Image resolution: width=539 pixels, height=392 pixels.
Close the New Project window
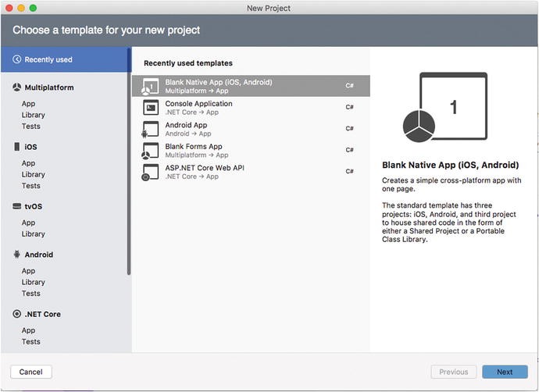pyautogui.click(x=9, y=8)
